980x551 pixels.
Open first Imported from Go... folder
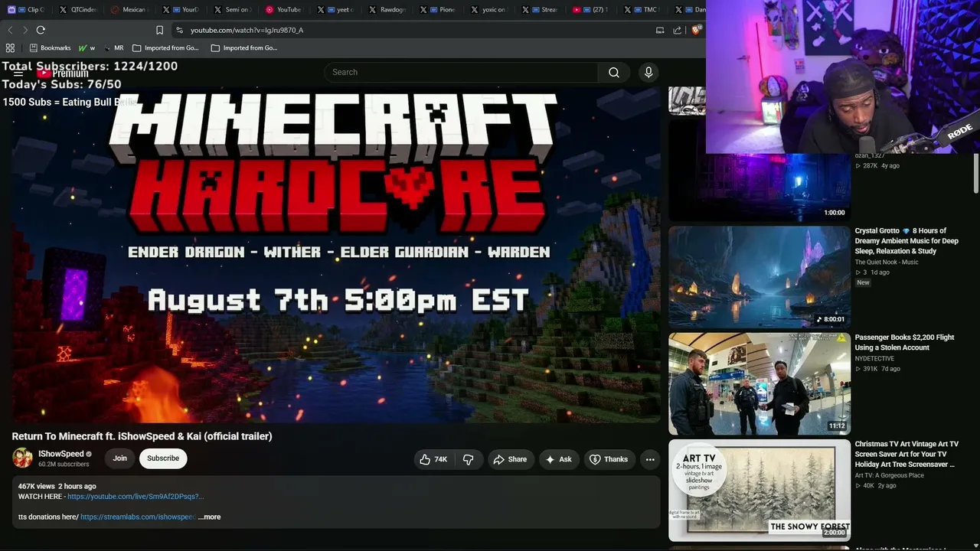pos(165,47)
